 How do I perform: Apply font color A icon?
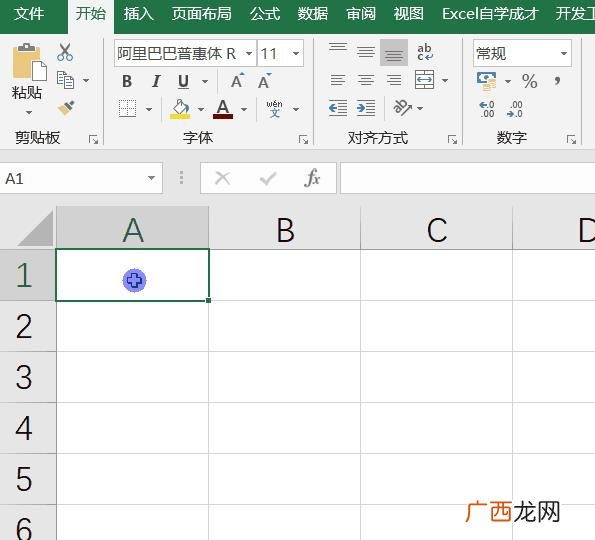[223, 109]
